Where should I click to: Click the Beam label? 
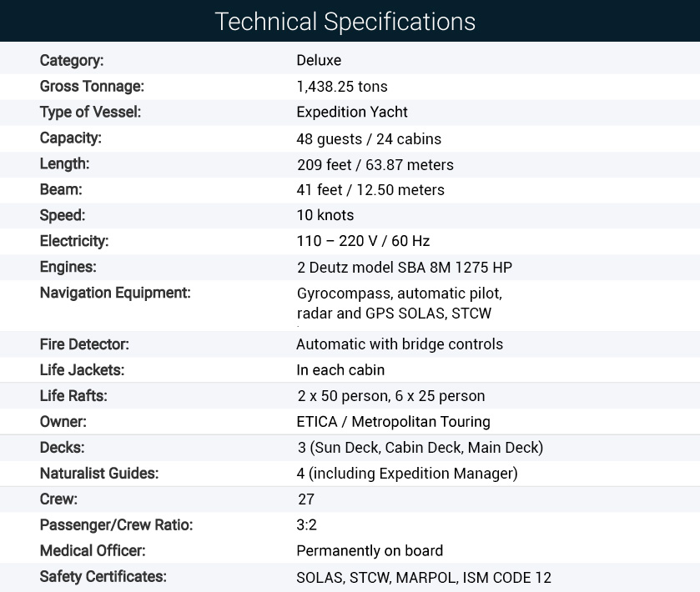(61, 189)
